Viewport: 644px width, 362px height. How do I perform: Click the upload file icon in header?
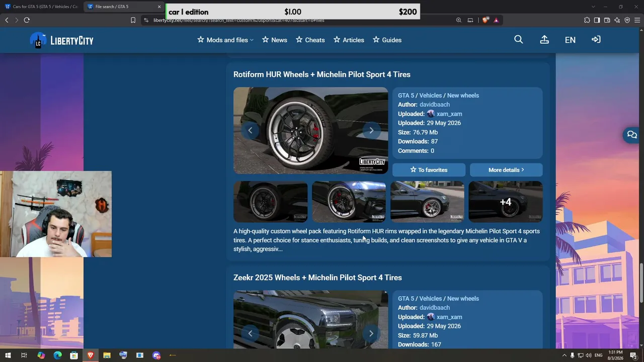544,40
